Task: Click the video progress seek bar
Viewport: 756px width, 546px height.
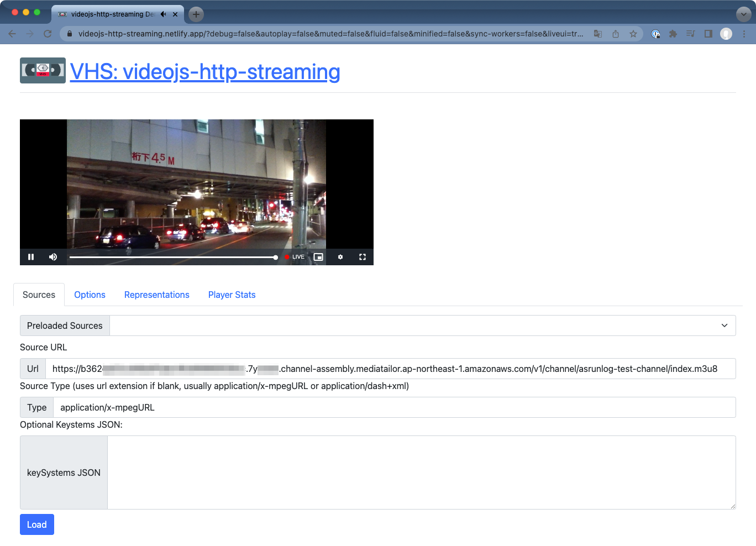Action: [x=172, y=258]
